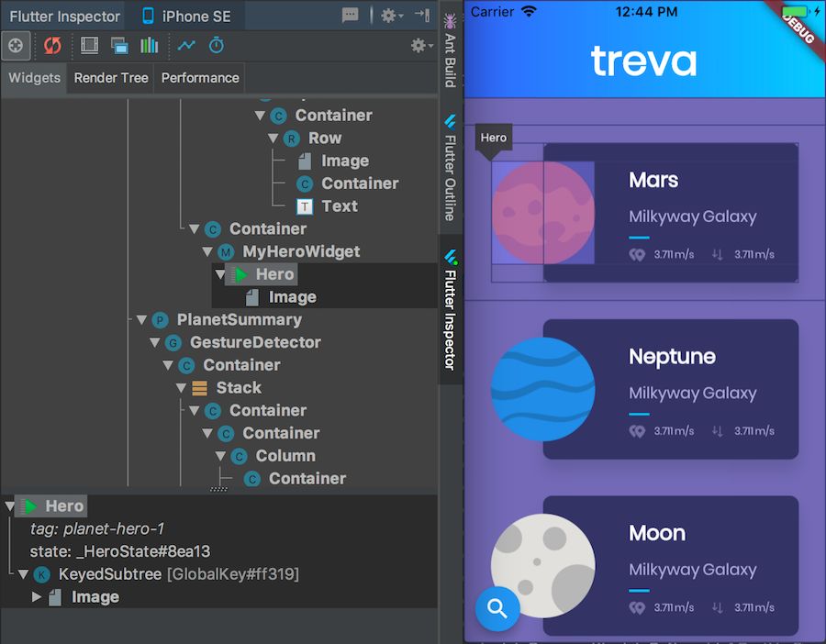Click the Hero tooltip label over Mars
The height and width of the screenshot is (644, 826).
click(x=493, y=138)
